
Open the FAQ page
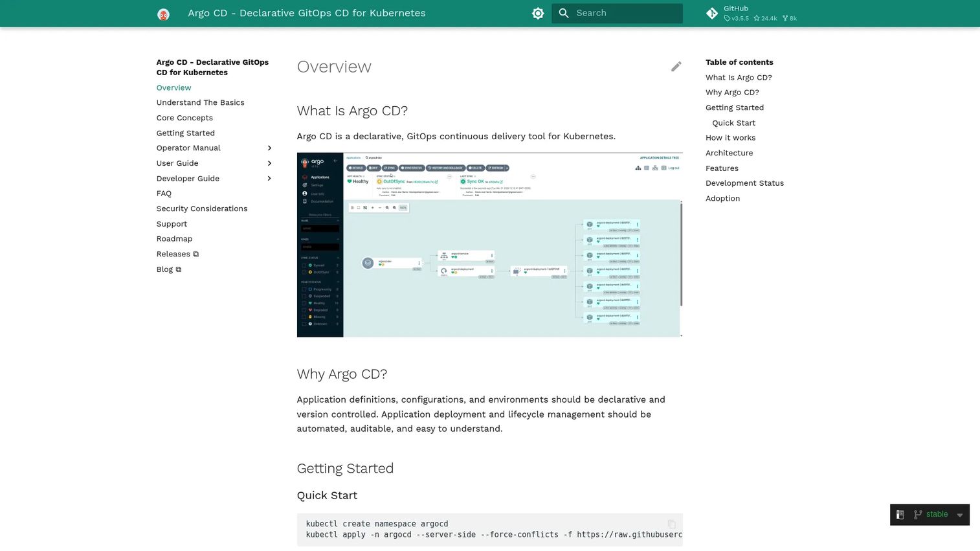coord(164,194)
